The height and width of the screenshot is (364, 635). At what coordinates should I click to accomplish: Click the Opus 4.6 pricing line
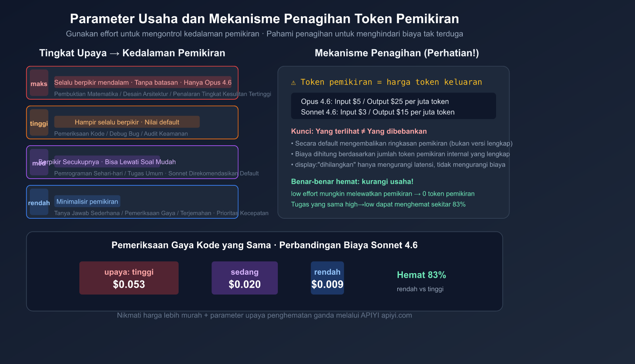[x=375, y=101]
